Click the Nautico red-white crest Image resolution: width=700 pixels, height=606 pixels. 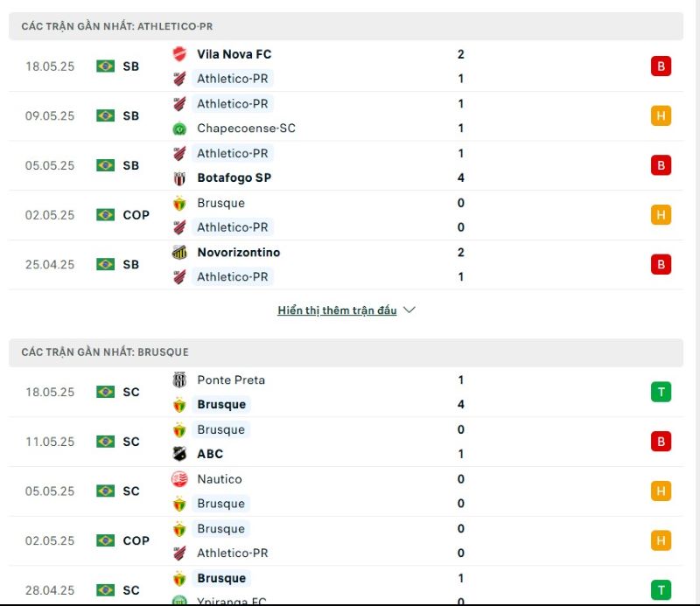(x=179, y=479)
